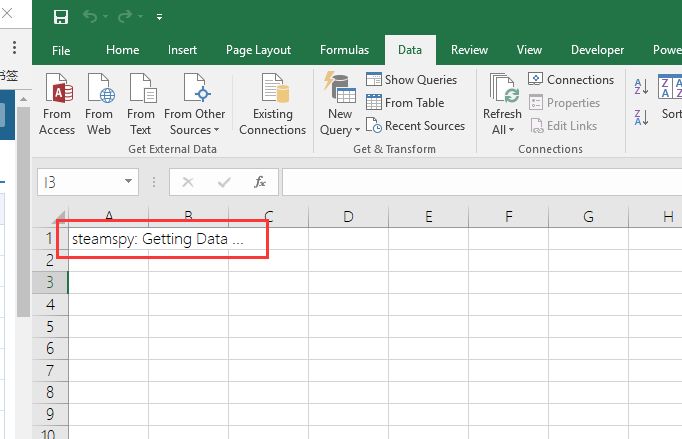Open the Customize Quick Access Toolbar menu
Screen dimensions: 682x439
[x=159, y=17]
